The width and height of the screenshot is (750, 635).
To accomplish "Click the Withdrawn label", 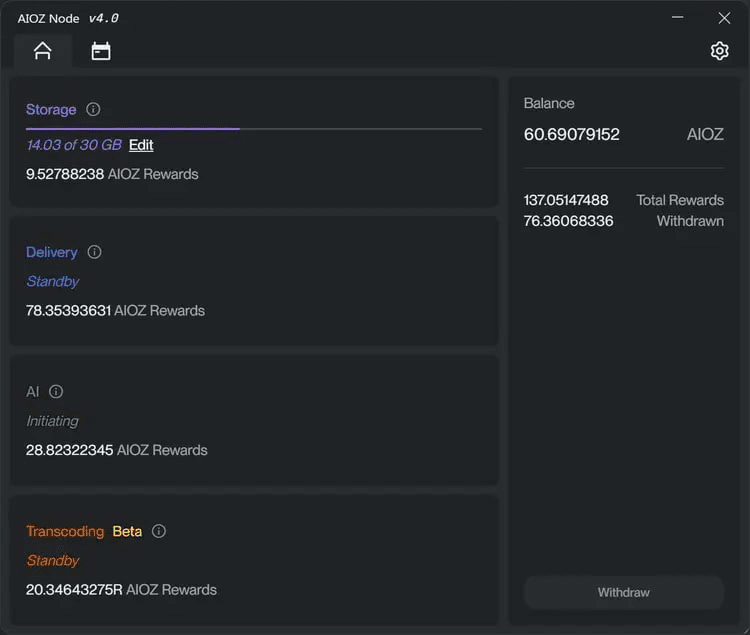I will [690, 221].
